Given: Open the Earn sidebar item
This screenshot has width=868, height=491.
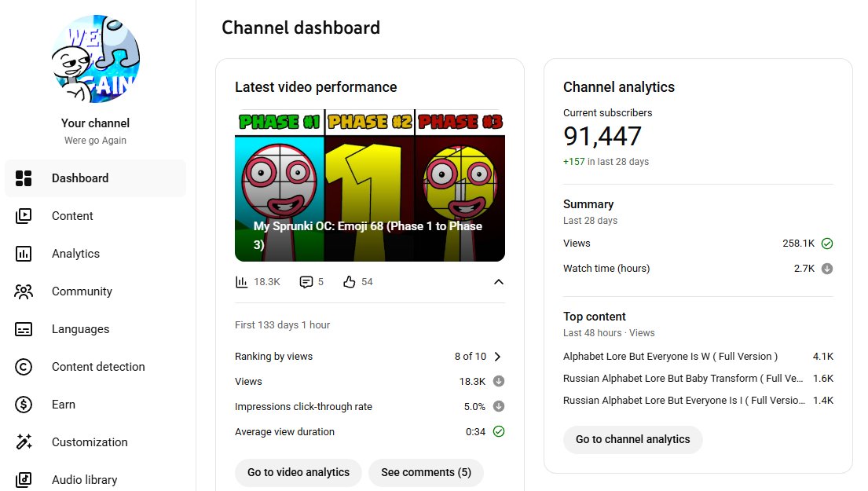Looking at the screenshot, I should pos(95,405).
